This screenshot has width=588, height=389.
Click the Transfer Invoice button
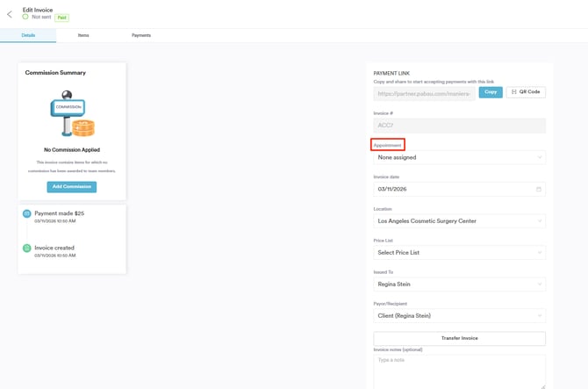[x=459, y=338]
